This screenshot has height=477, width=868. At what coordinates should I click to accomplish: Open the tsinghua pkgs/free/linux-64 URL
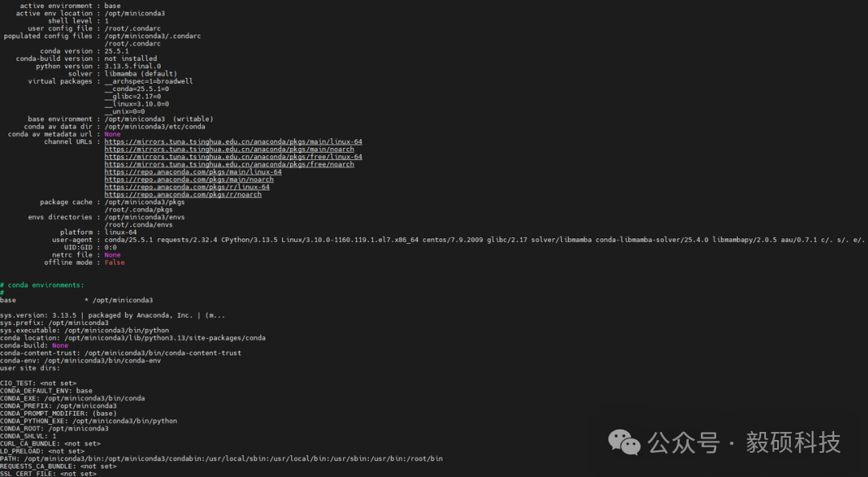coord(233,157)
